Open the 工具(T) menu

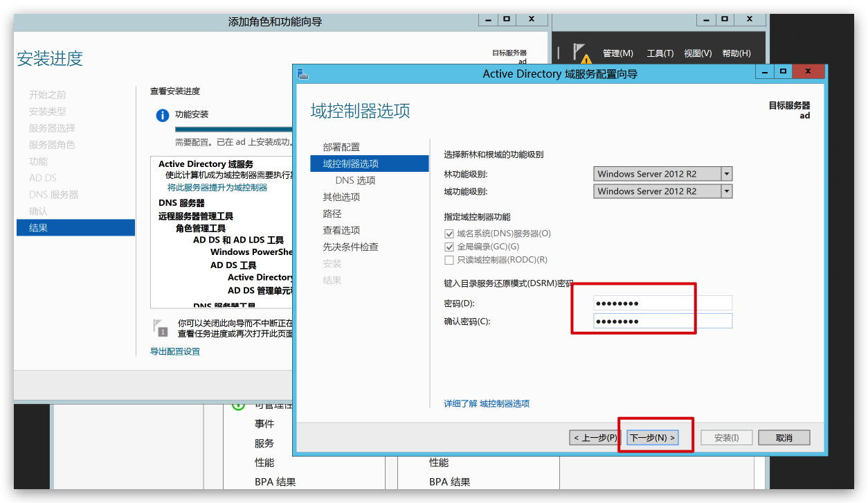(x=660, y=53)
